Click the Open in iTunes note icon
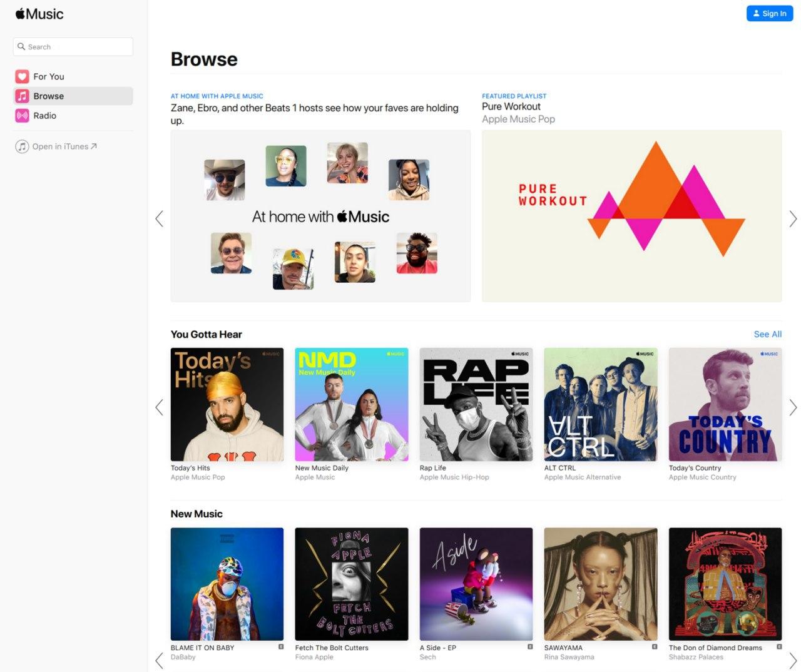This screenshot has height=672, width=801. [21, 146]
